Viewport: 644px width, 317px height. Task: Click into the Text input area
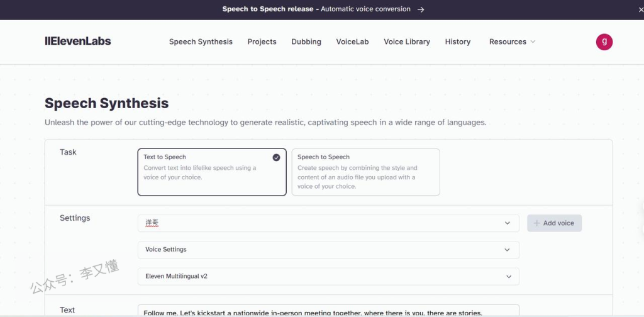point(328,311)
